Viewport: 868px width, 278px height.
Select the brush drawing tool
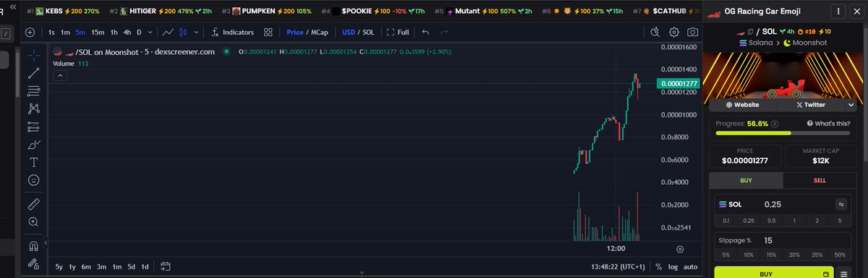click(x=33, y=144)
